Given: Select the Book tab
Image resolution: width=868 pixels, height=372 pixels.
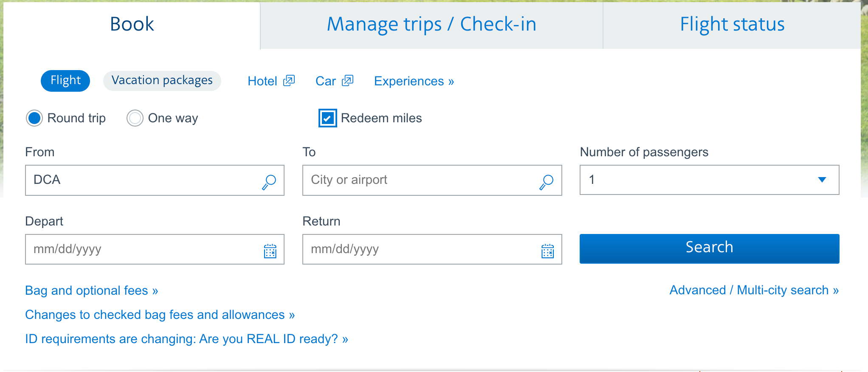Looking at the screenshot, I should click(132, 25).
